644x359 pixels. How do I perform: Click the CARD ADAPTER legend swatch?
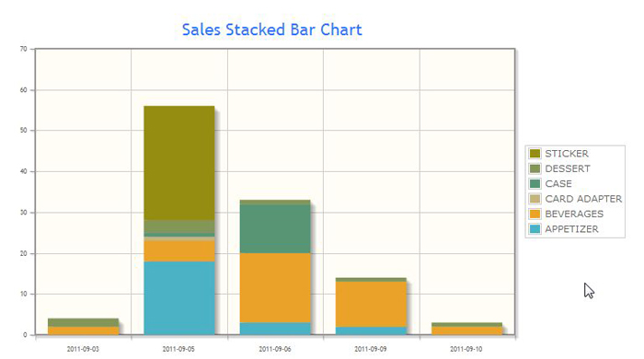coord(535,199)
